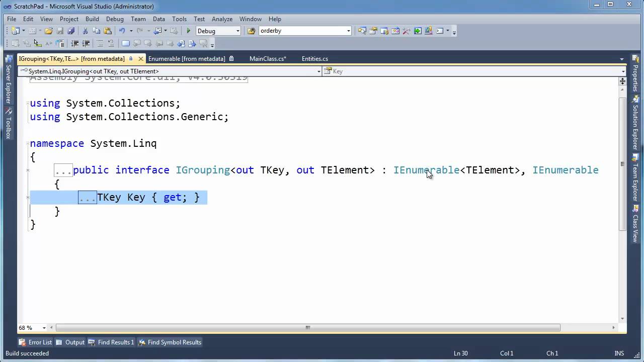Toggle a bookmark on the current line
644x362 pixels.
point(126,44)
